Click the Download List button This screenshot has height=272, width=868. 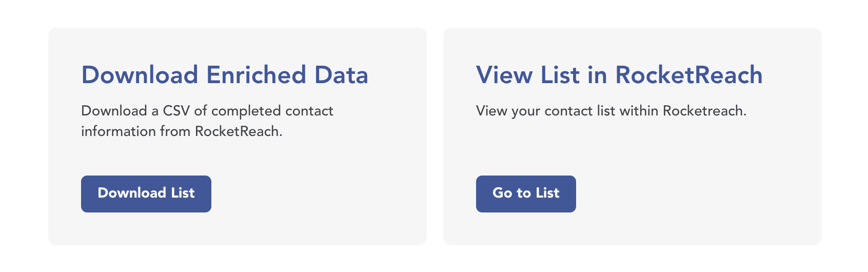146,194
